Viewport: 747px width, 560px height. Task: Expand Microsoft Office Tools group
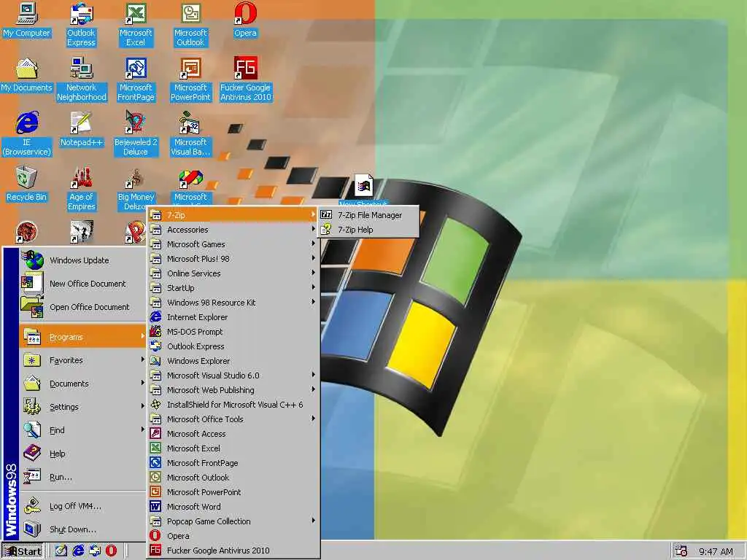pos(233,419)
